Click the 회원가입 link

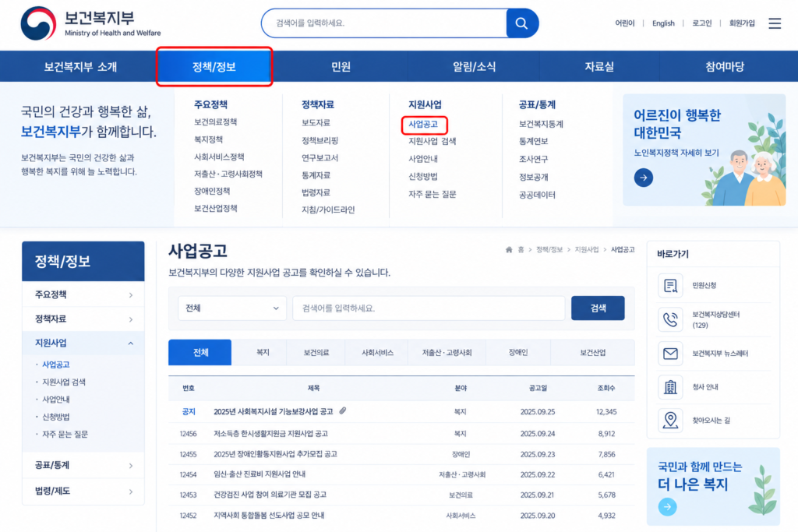[x=742, y=23]
